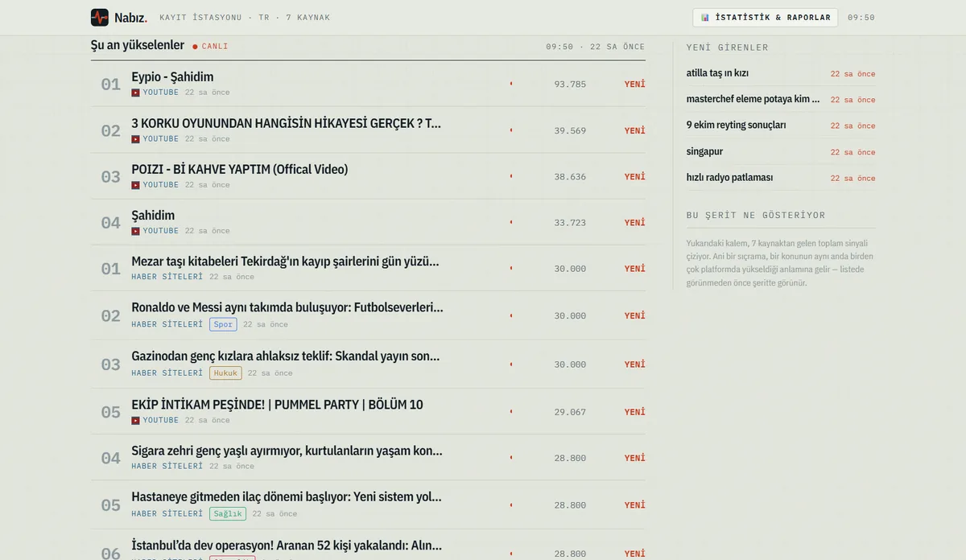Image resolution: width=966 pixels, height=560 pixels.
Task: Open POIZI - Bİ KAHVE YAPTIM entry
Action: click(240, 169)
